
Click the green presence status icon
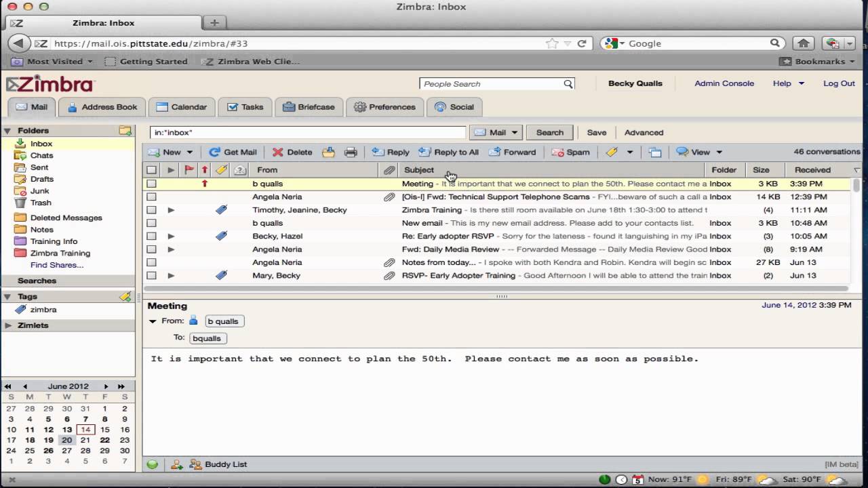point(152,464)
